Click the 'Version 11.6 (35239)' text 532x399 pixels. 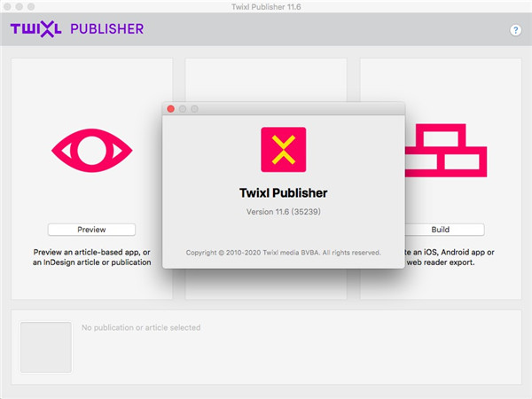[x=284, y=212]
